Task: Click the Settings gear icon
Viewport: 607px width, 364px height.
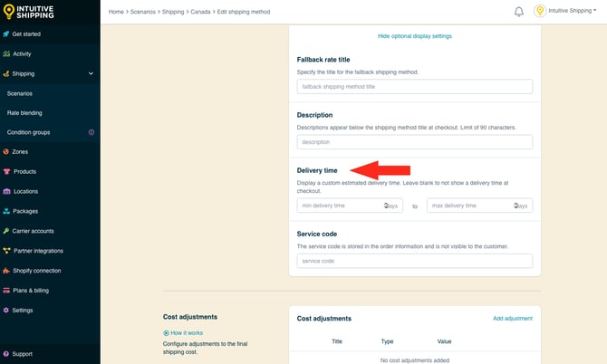Action: [6, 311]
